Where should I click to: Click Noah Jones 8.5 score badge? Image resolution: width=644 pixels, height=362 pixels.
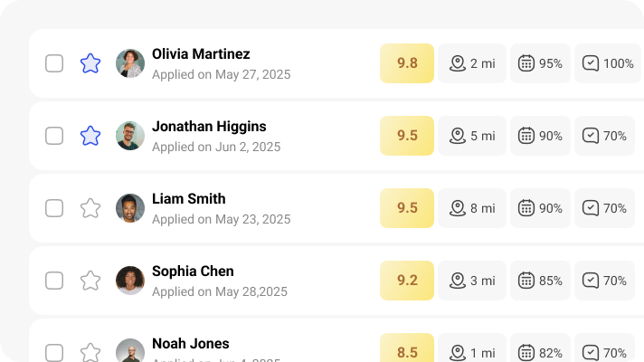click(x=407, y=351)
